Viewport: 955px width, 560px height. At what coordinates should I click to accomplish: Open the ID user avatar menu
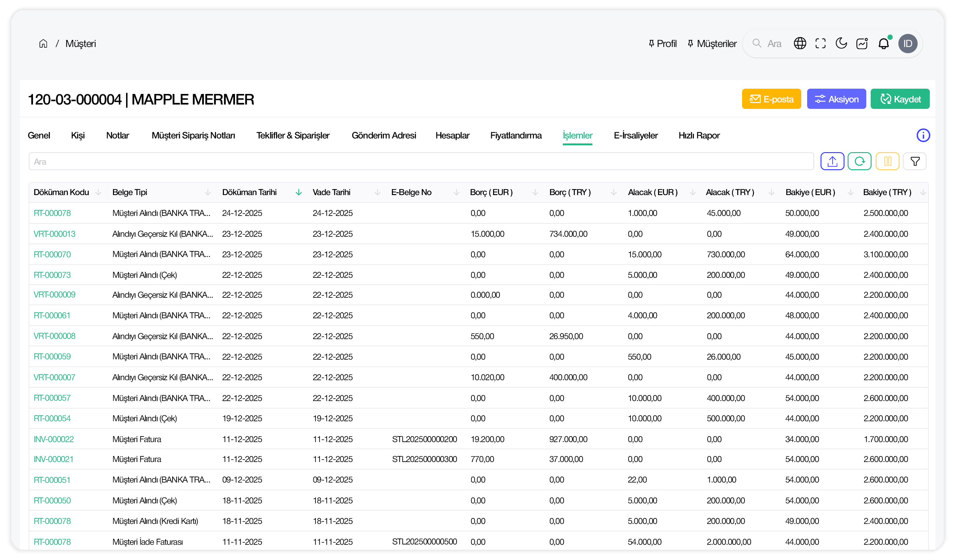907,44
